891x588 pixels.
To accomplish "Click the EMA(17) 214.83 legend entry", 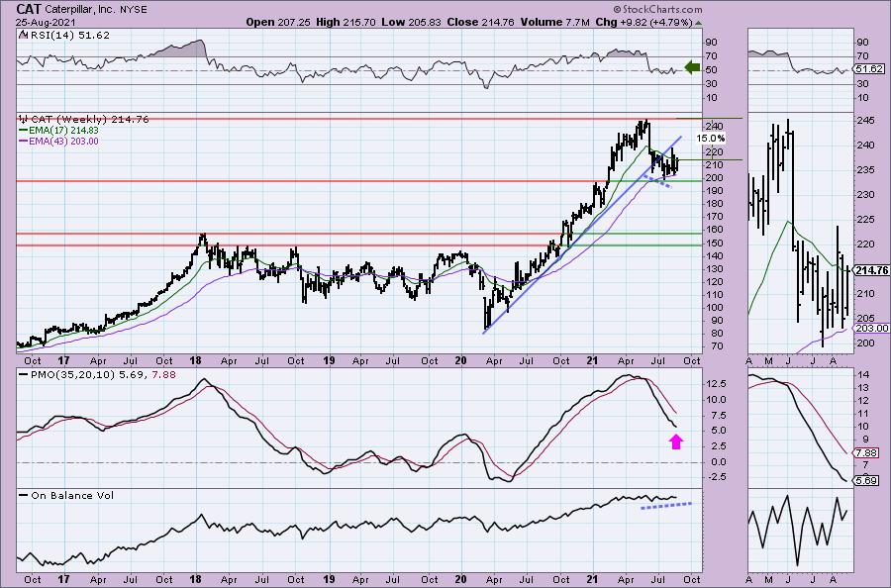I will tap(58, 130).
